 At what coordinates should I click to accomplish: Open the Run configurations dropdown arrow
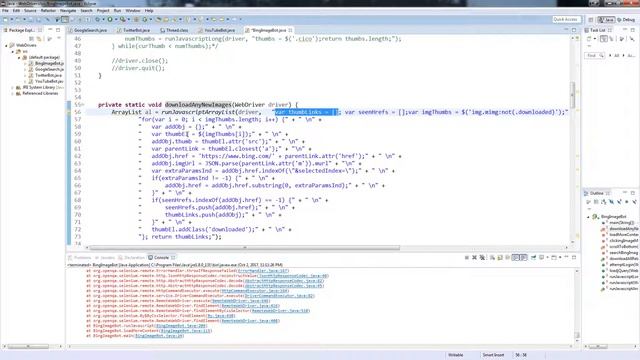click(x=116, y=19)
